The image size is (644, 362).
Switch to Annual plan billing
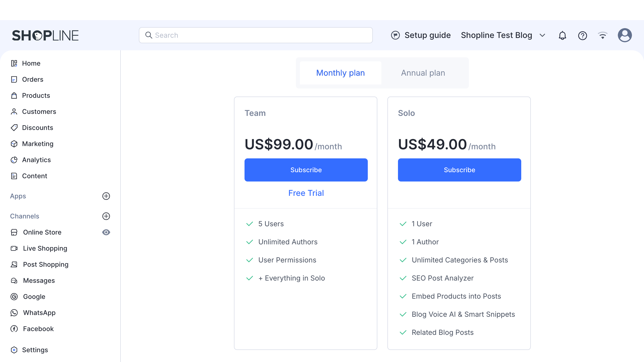click(x=423, y=73)
